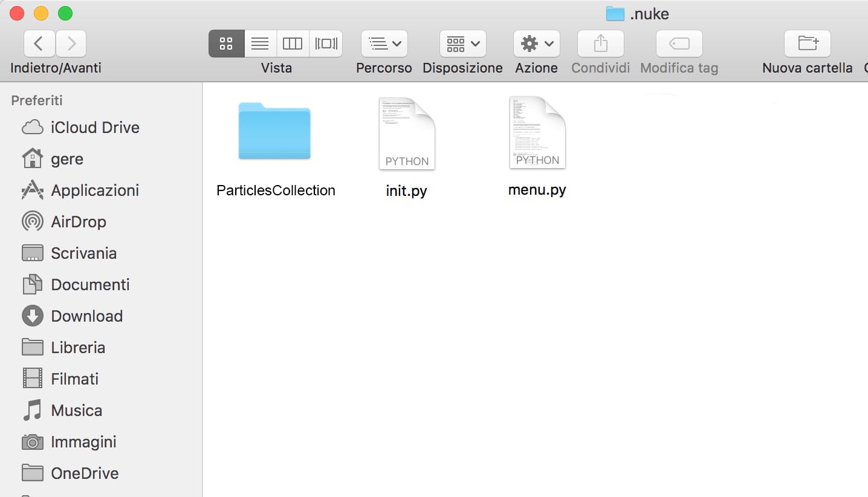The width and height of the screenshot is (868, 497).
Task: Switch to column view
Action: [293, 43]
